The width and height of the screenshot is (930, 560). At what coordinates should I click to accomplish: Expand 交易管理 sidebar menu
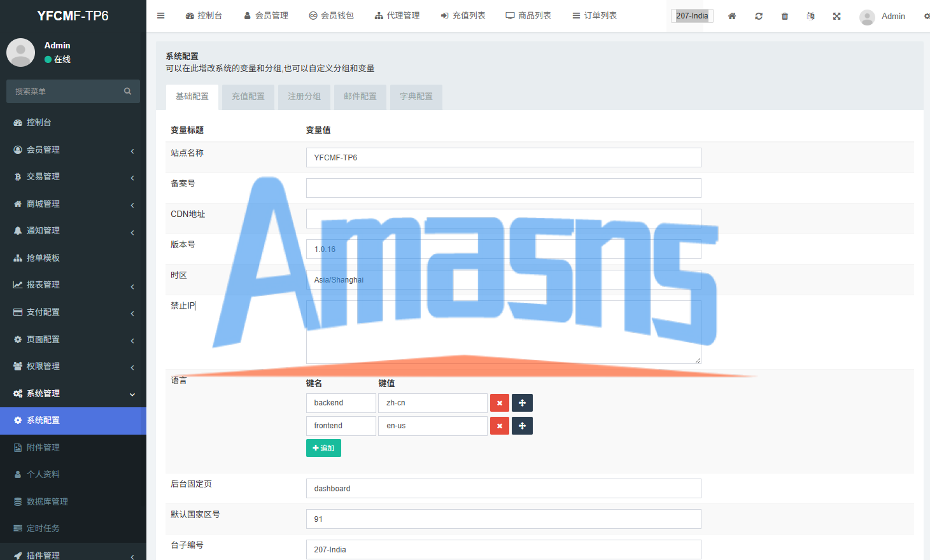coord(73,176)
